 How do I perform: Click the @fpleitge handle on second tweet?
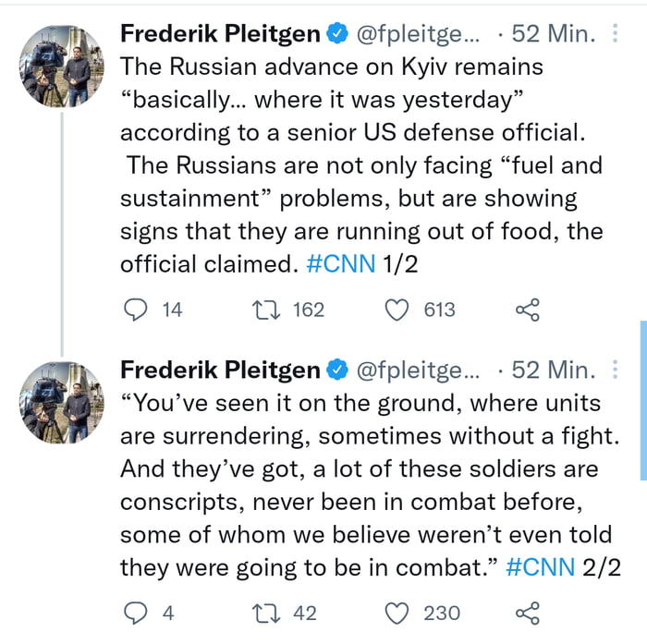[418, 370]
